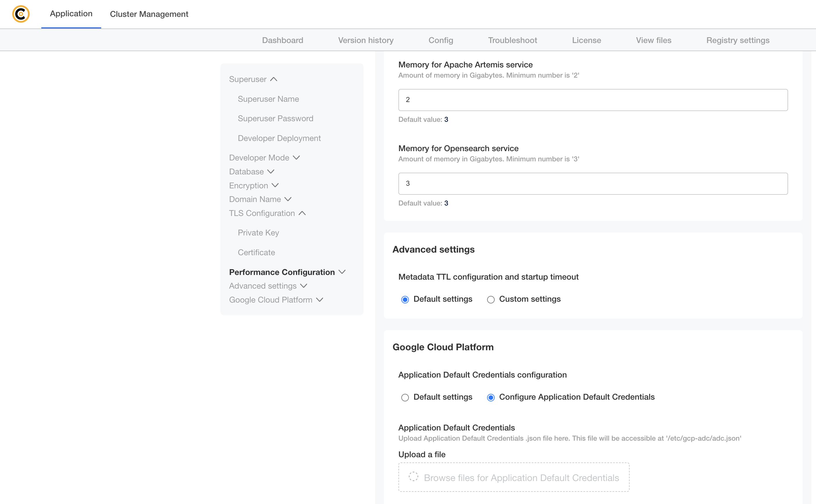
Task: Click 'Metadata TTL configuration and startup timeout' text
Action: tap(488, 277)
